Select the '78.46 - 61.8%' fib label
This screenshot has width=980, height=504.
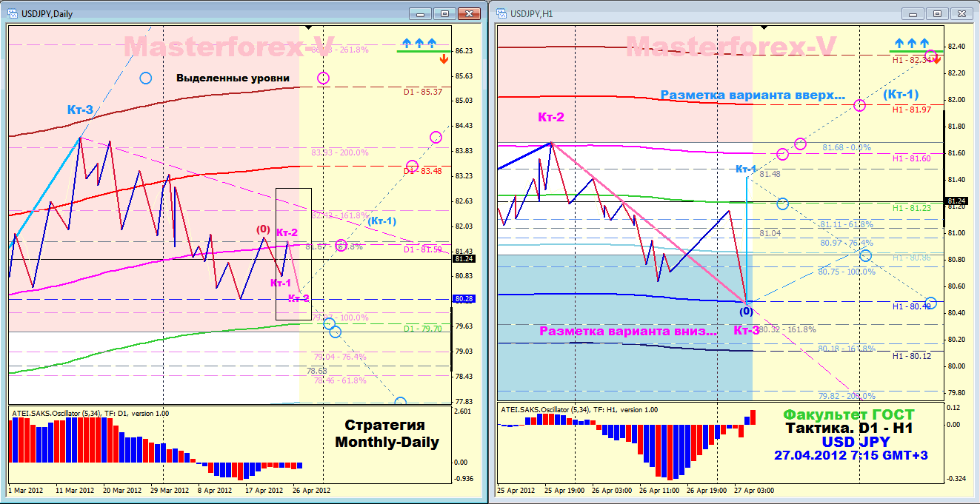[340, 380]
